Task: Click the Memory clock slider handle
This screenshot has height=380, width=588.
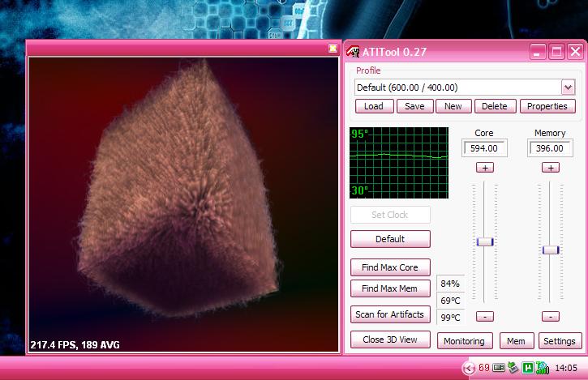Action: 551,250
